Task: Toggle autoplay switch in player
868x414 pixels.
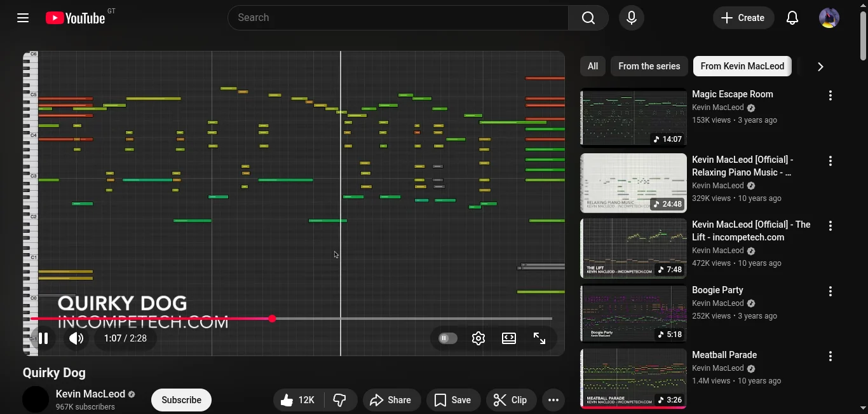Action: [448, 338]
